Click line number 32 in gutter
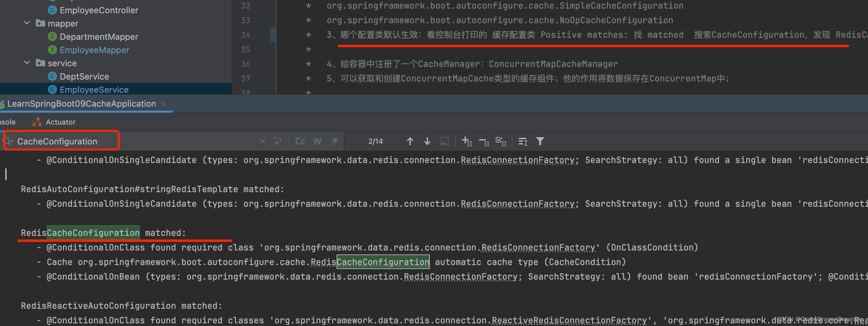The width and height of the screenshot is (868, 326). tap(246, 6)
